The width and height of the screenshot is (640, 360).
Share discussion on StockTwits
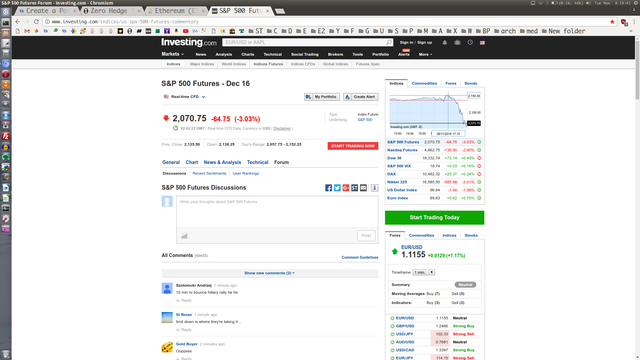pos(354,188)
